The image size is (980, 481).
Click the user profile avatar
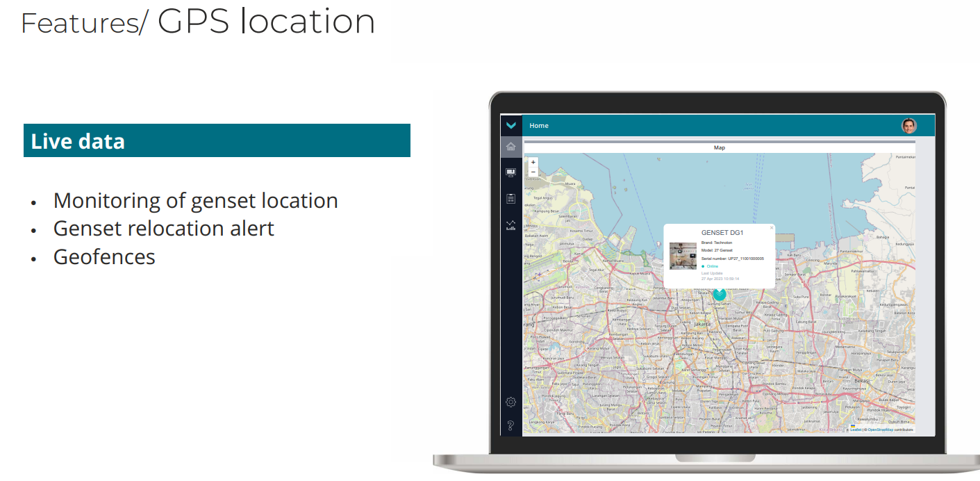pos(908,126)
